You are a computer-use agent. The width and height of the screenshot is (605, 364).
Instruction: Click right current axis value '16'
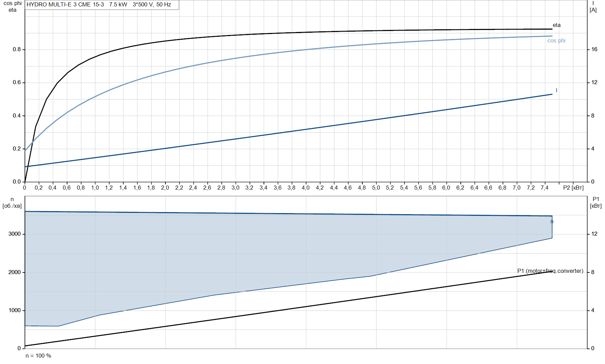coord(594,49)
